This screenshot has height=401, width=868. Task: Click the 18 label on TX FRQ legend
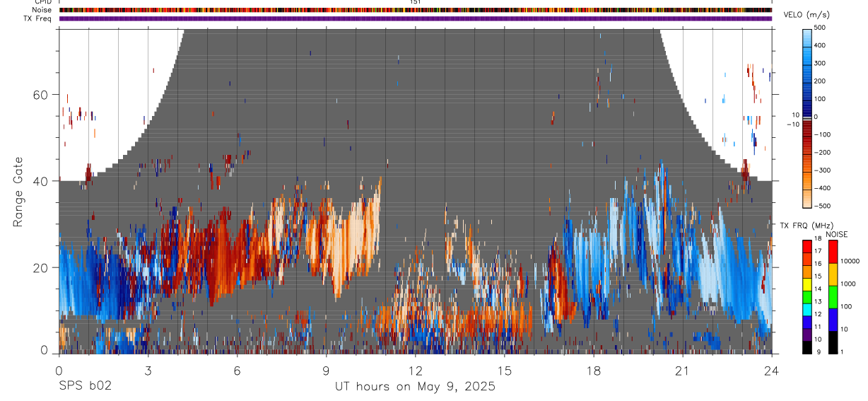pyautogui.click(x=818, y=239)
